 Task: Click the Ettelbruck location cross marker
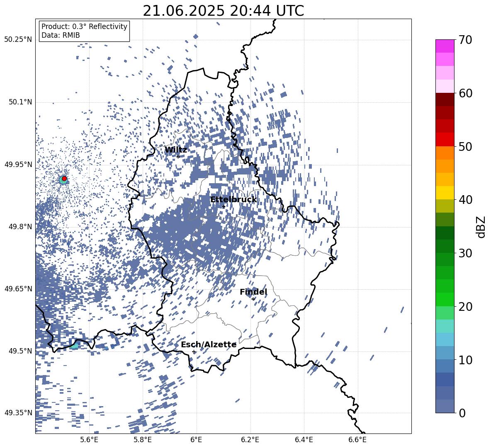tap(224, 207)
